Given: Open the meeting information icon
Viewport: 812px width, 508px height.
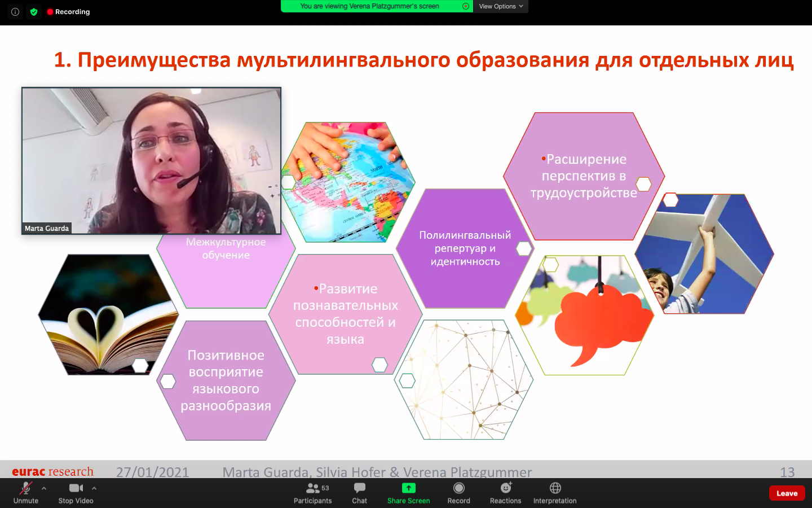Looking at the screenshot, I should (x=15, y=12).
